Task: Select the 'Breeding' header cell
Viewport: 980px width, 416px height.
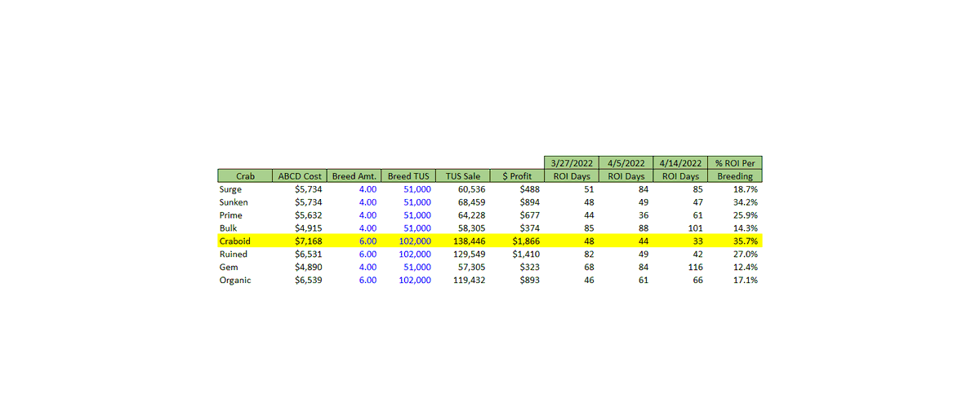Action: tap(735, 175)
